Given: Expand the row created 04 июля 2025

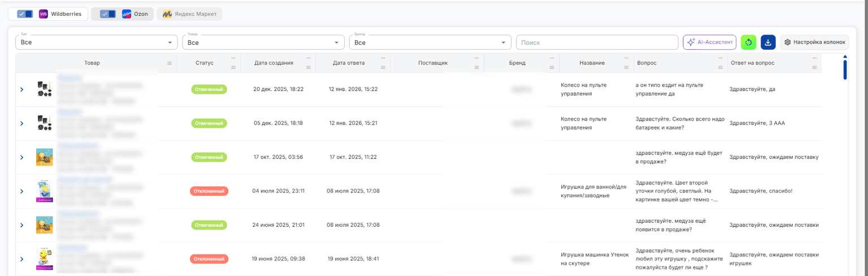Looking at the screenshot, I should [x=22, y=191].
